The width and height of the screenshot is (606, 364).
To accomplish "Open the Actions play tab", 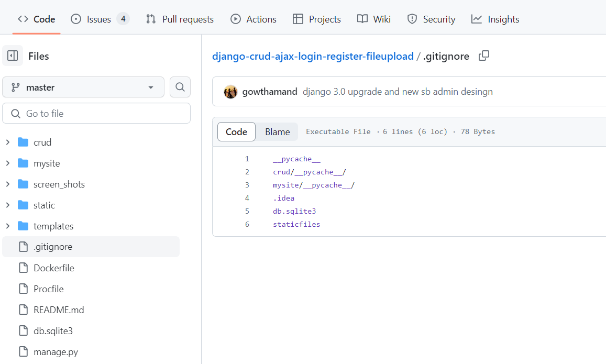I will 254,19.
